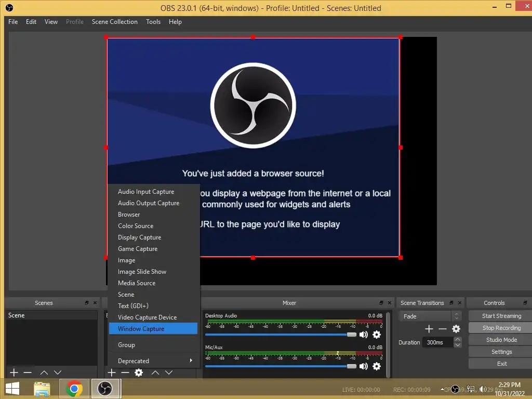This screenshot has width=532, height=399.
Task: Expand the Deprecated submenu
Action: pos(153,361)
